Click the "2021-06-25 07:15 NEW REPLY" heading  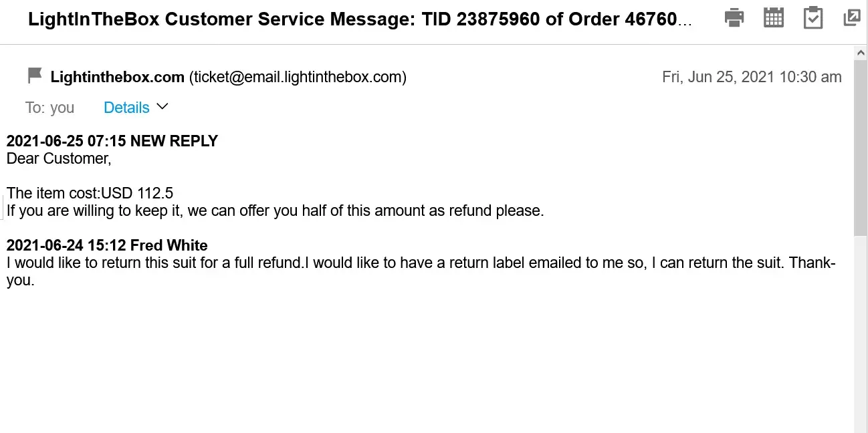[112, 141]
